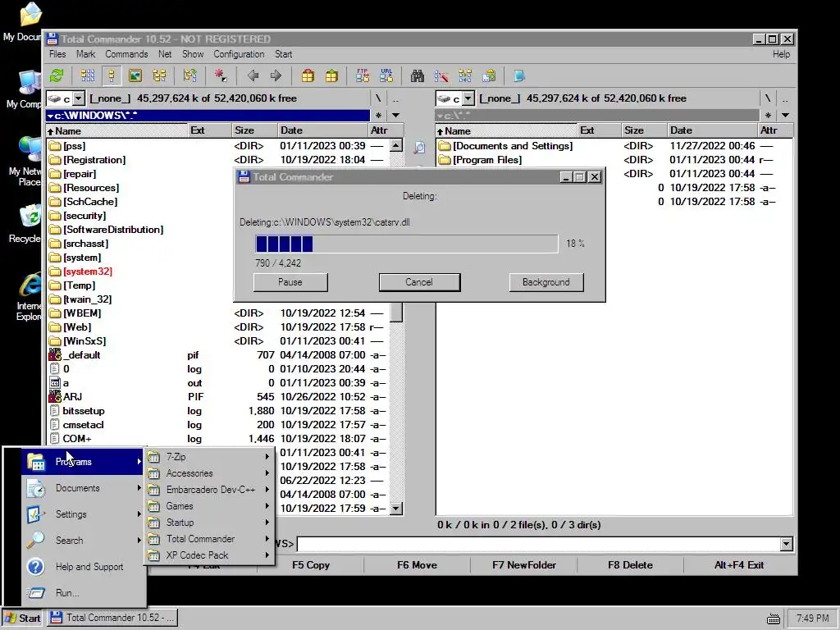Image resolution: width=840 pixels, height=630 pixels.
Task: Click F5 Copy button
Action: [x=311, y=565]
